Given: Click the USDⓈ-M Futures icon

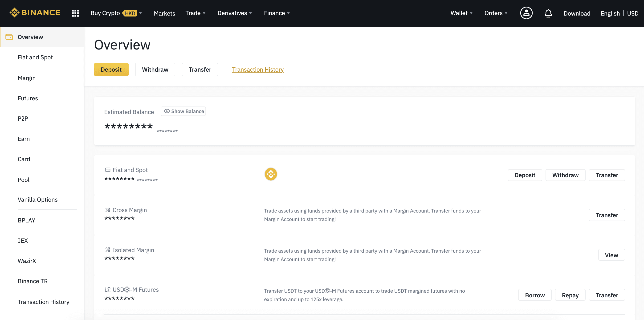Looking at the screenshot, I should (107, 289).
